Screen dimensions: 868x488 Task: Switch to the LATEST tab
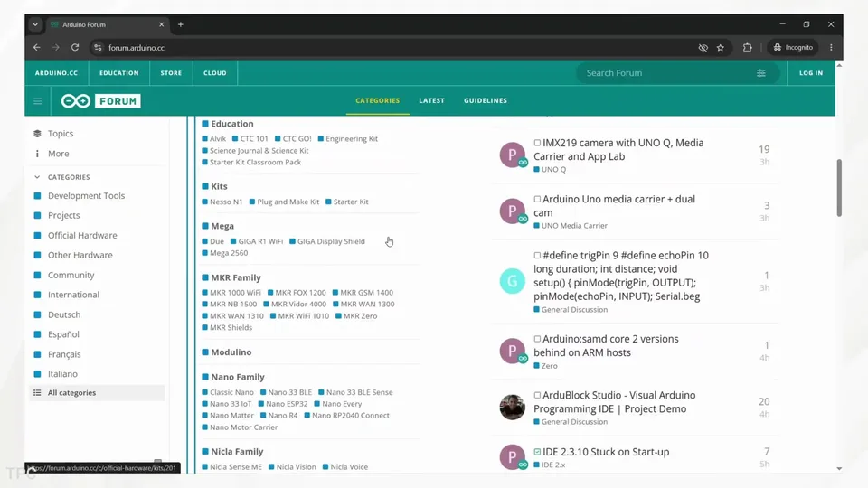coord(432,100)
